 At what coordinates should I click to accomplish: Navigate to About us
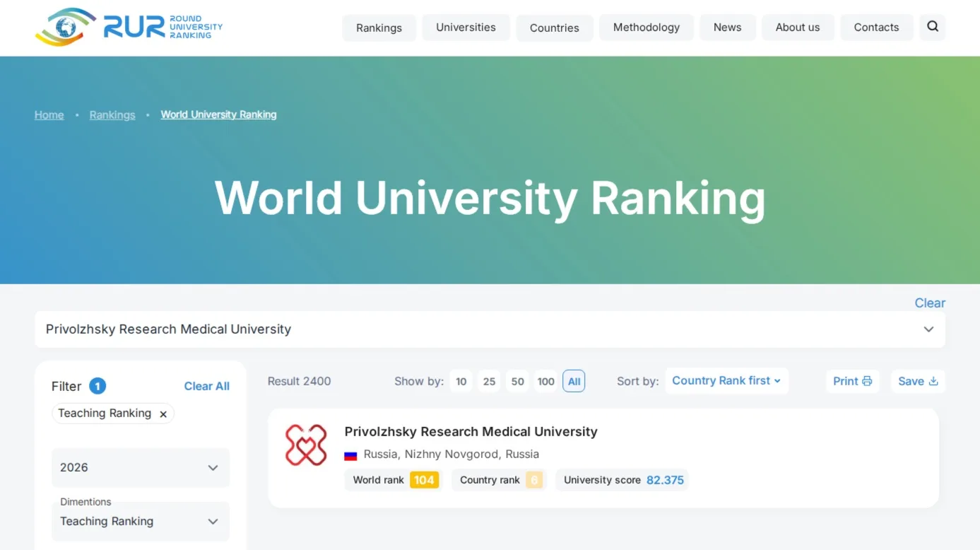coord(798,28)
